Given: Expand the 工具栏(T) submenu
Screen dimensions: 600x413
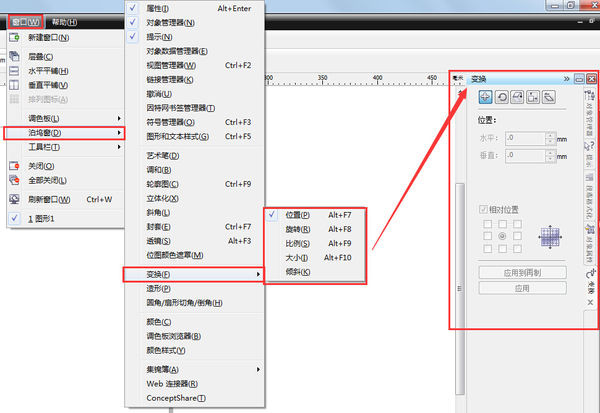Looking at the screenshot, I should tap(65, 147).
